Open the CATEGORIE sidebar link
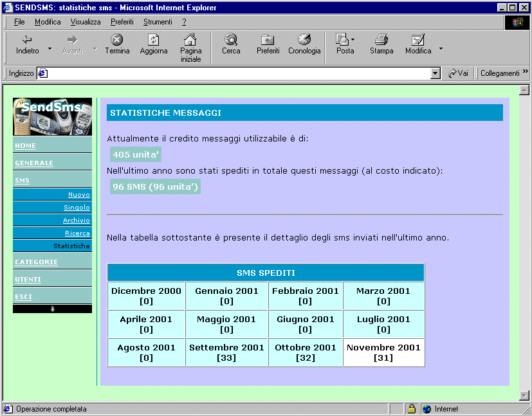The image size is (532, 416). [36, 262]
